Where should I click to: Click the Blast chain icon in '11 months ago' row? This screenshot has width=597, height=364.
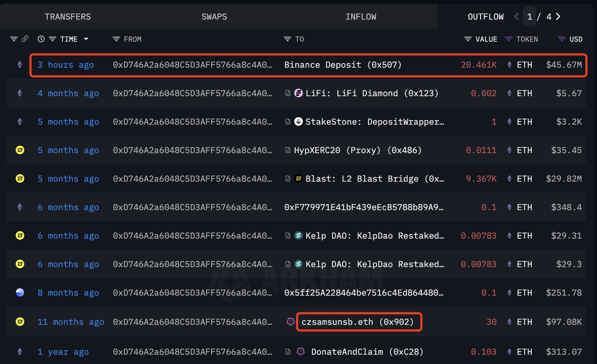click(x=20, y=322)
